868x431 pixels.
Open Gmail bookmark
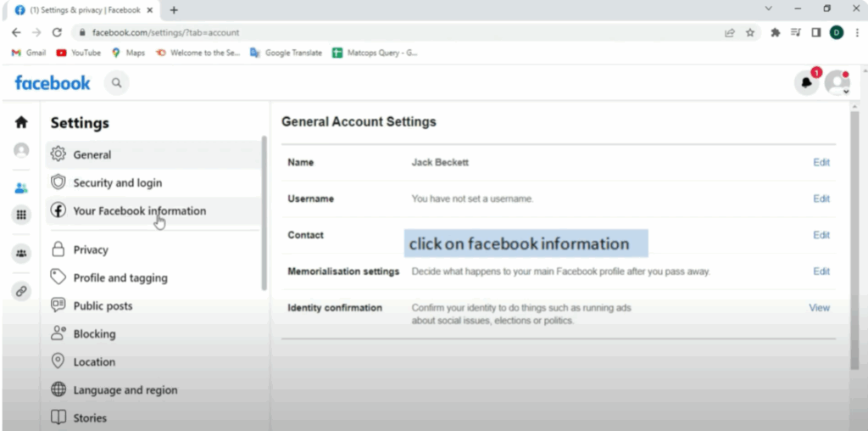pyautogui.click(x=29, y=53)
